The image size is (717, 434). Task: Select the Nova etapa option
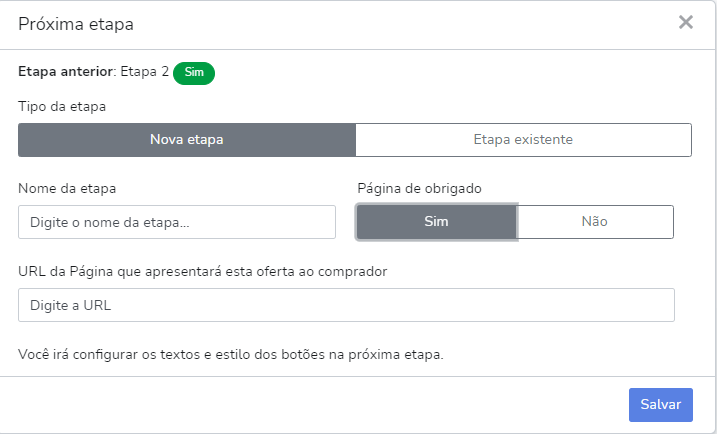pos(187,140)
